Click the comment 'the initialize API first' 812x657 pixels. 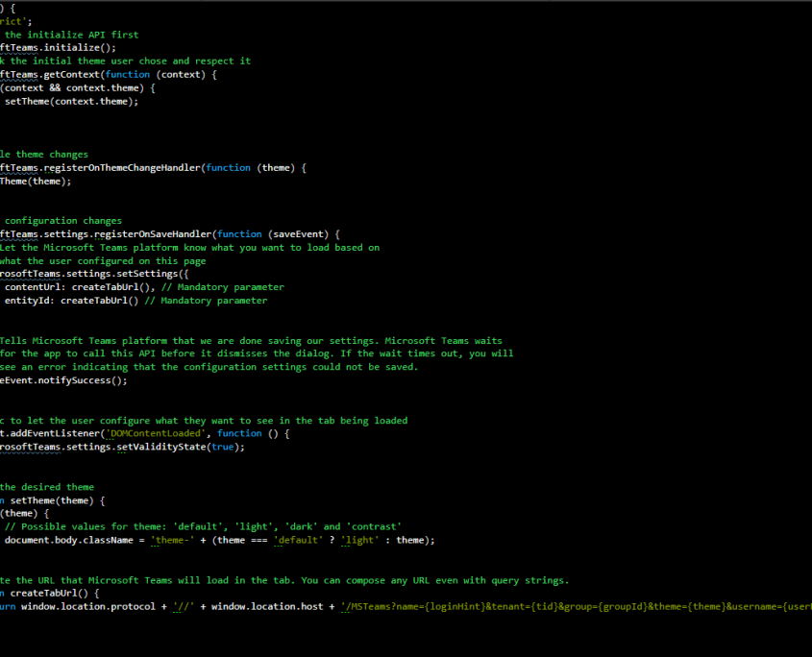pos(71,35)
